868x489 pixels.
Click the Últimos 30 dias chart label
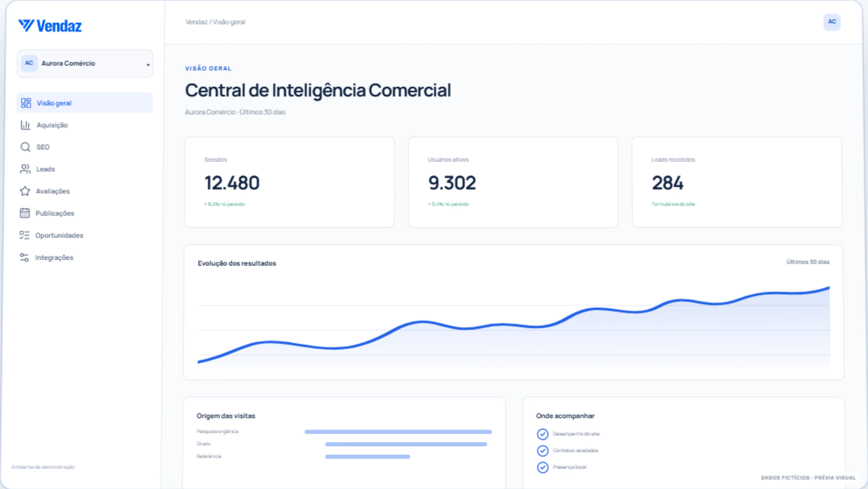pos(808,262)
